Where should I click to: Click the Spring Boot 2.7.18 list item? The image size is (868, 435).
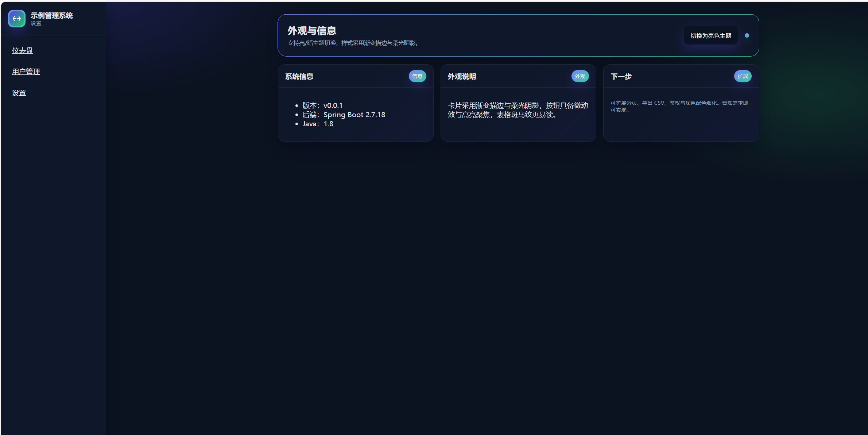pos(344,115)
